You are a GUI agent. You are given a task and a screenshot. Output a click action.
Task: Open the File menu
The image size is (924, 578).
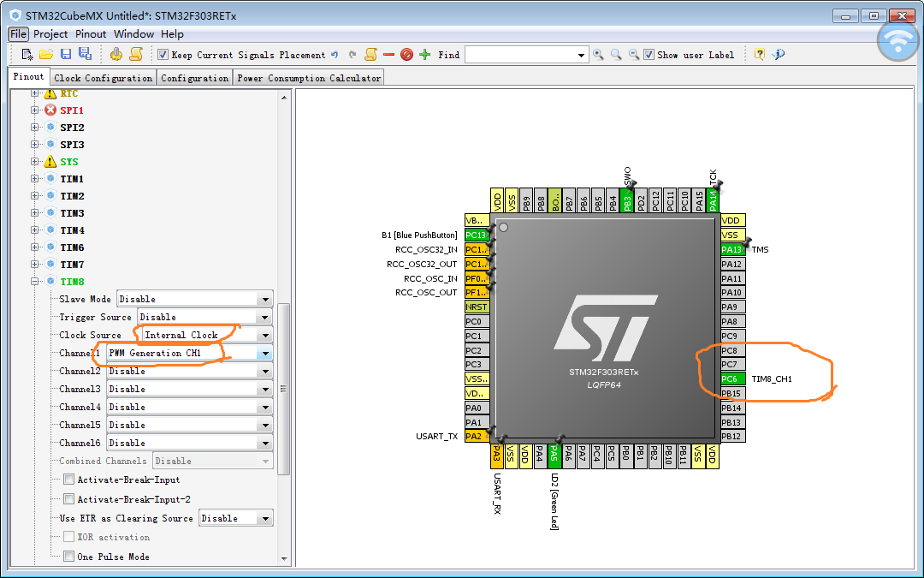(x=18, y=34)
